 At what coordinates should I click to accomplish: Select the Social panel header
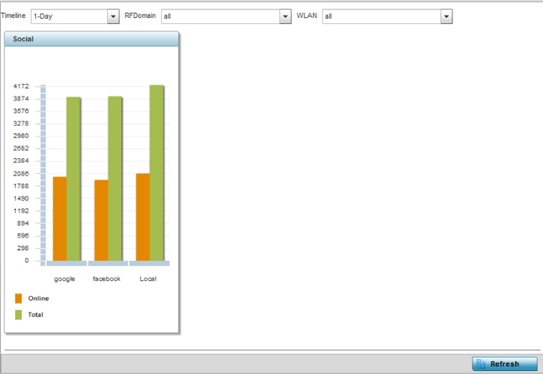[x=92, y=39]
